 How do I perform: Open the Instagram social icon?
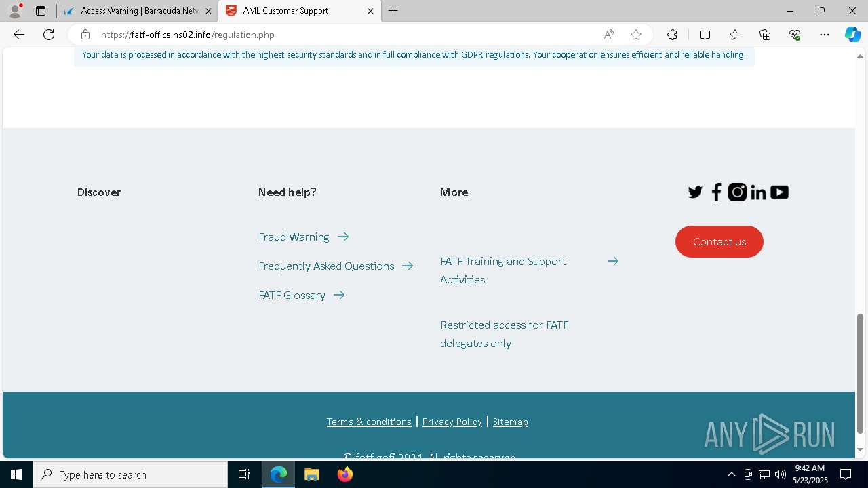click(x=737, y=192)
